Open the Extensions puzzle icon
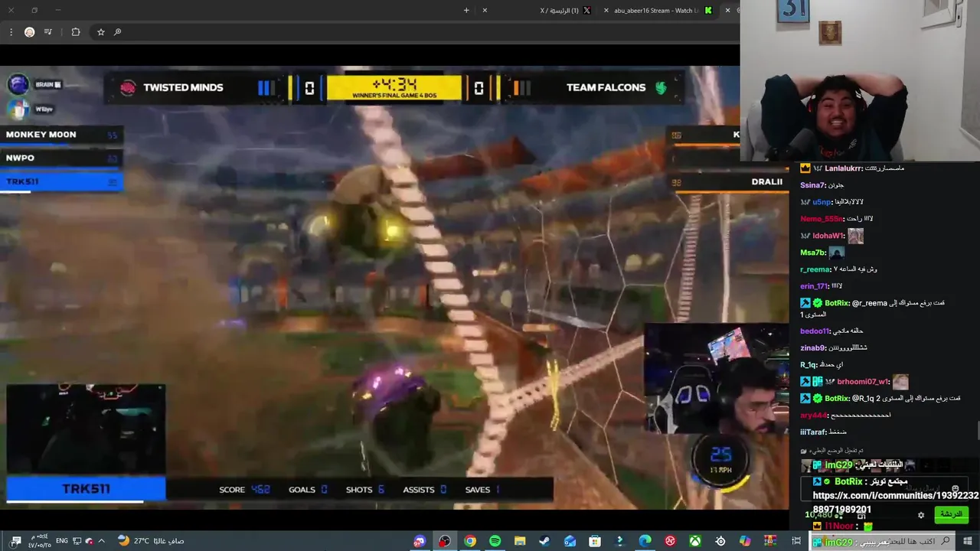 click(75, 32)
